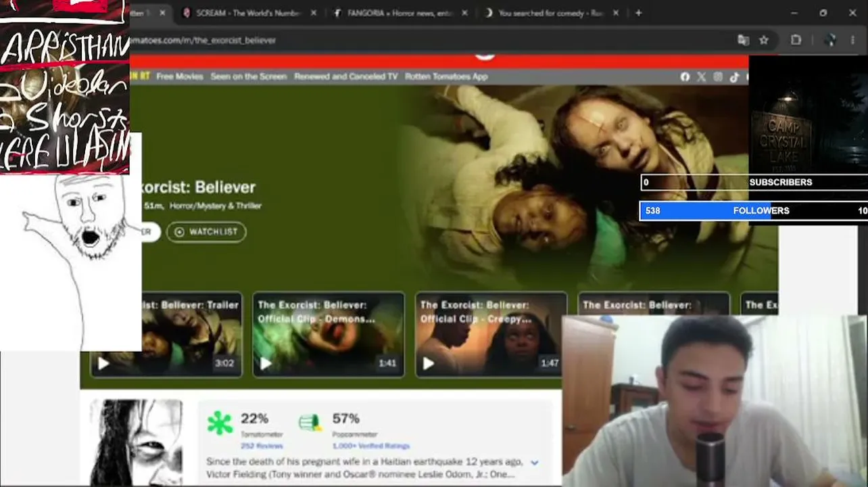The height and width of the screenshot is (487, 868).
Task: Open Rotten Tomatoes Facebook page icon
Action: [x=685, y=77]
